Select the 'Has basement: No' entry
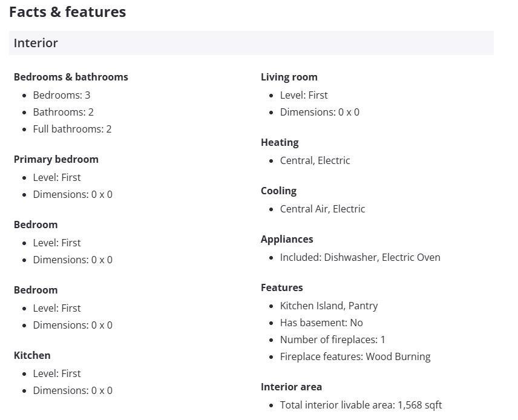518x420 pixels. 321,323
